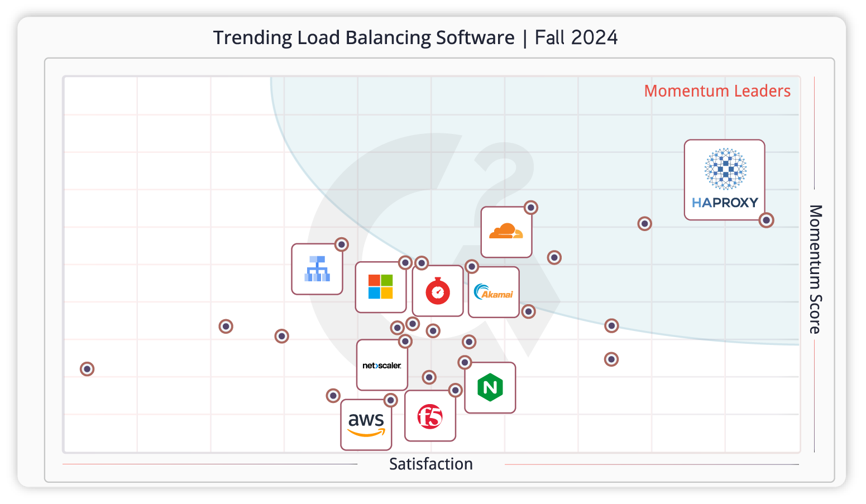
Task: Click the leftmost data point on the chart
Action: pyautogui.click(x=87, y=369)
